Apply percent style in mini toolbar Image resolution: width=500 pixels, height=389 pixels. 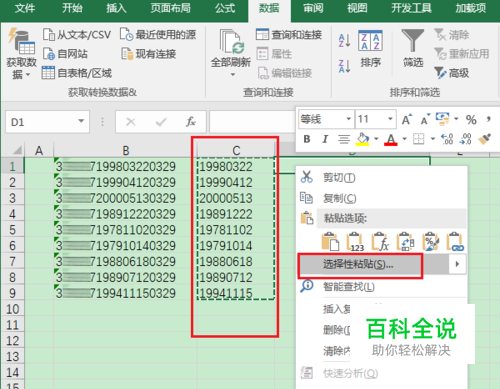click(x=471, y=120)
